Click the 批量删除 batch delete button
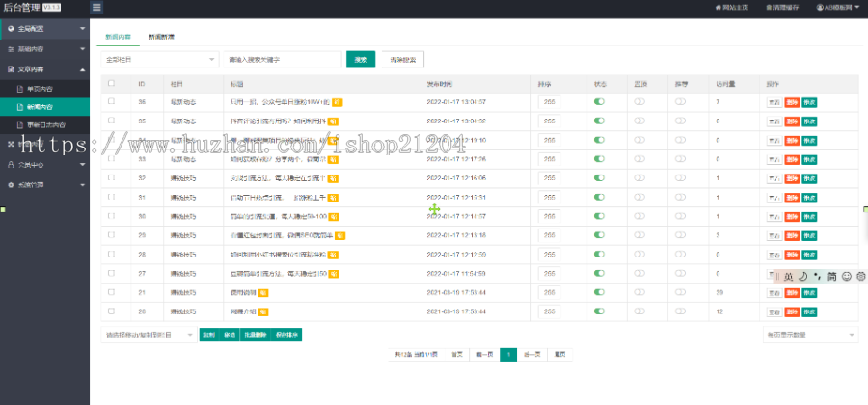This screenshot has height=405, width=868. click(x=256, y=335)
